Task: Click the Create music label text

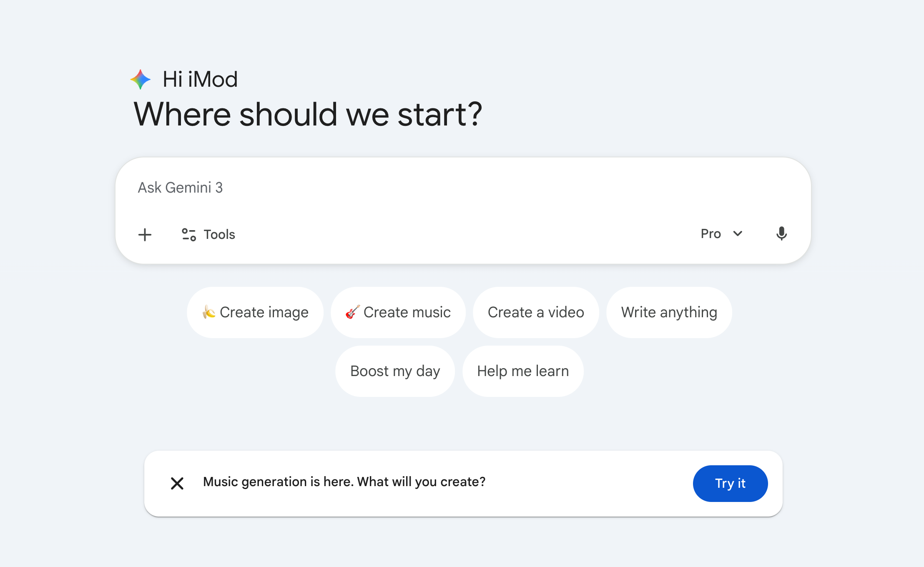Action: [x=407, y=312]
